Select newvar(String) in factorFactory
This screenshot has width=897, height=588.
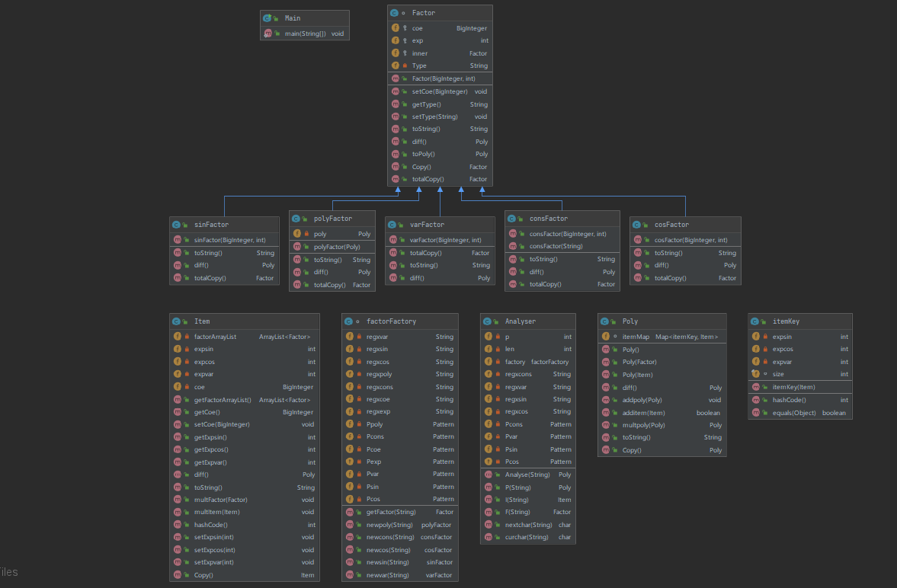point(400,575)
